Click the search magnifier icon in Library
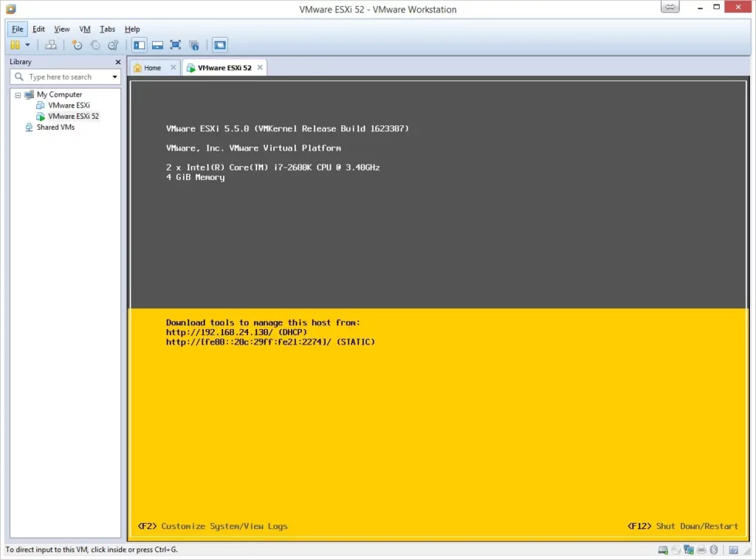This screenshot has height=560, width=756. coord(19,77)
